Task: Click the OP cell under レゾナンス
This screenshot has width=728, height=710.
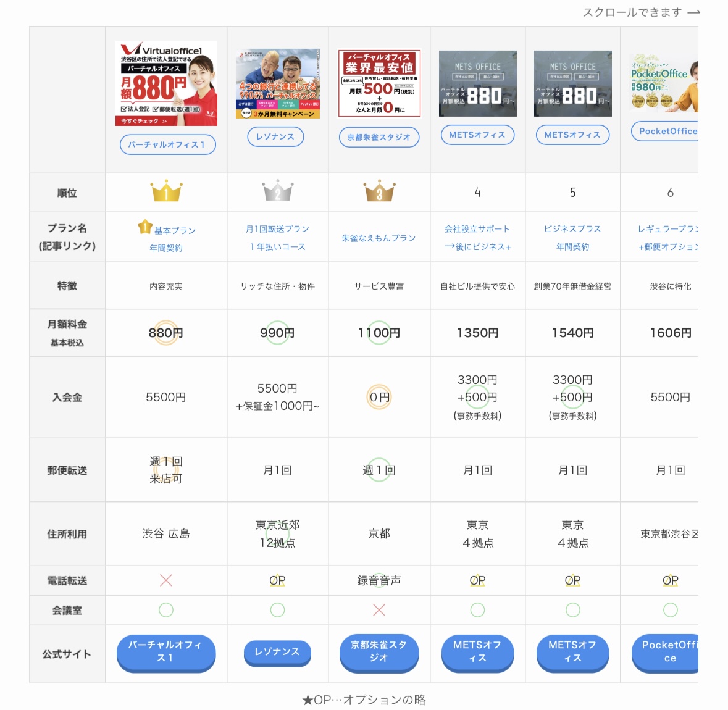Action: [278, 580]
